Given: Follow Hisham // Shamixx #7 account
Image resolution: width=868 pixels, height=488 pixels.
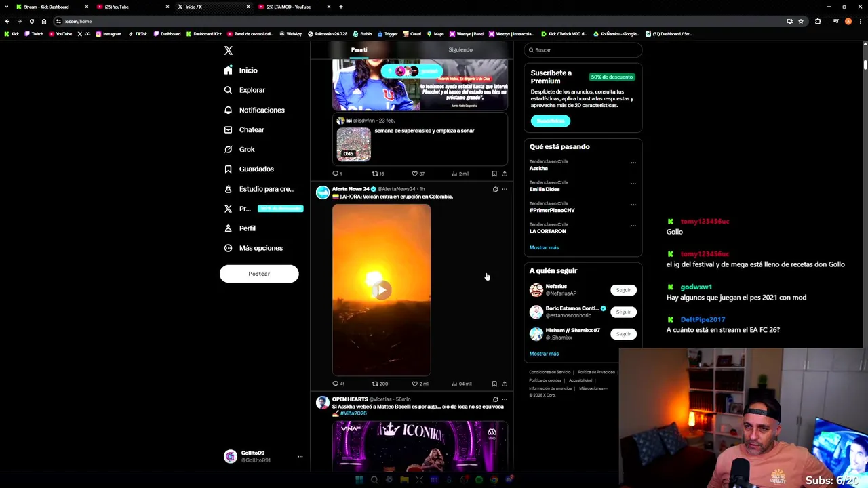Looking at the screenshot, I should click(623, 333).
